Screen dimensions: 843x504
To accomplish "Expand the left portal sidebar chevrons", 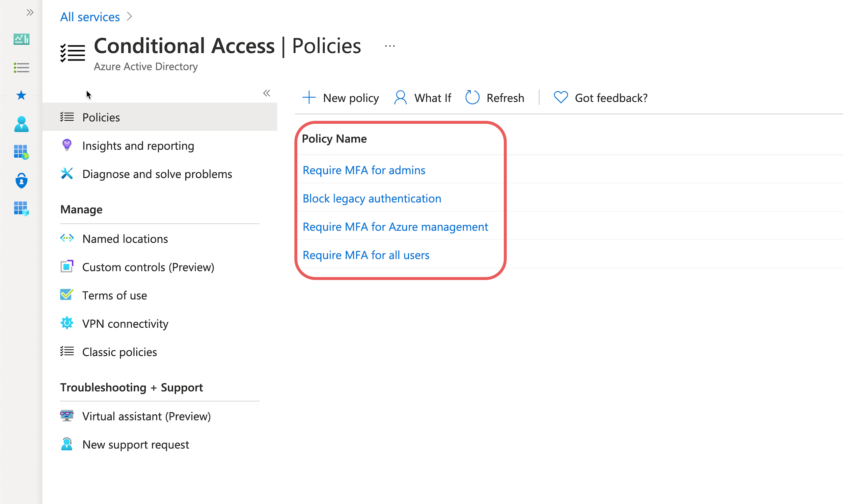I will click(30, 13).
